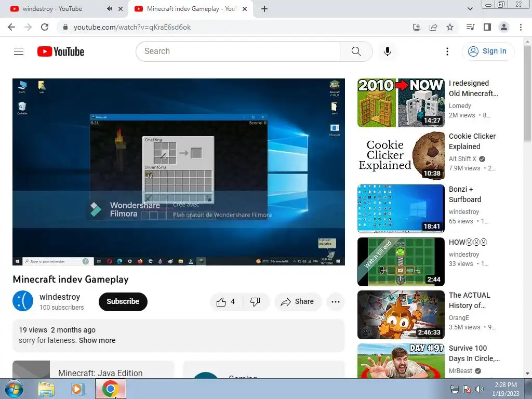Screen dimensions: 532x399
Task: Toggle Chrome side panel
Action: point(487,27)
